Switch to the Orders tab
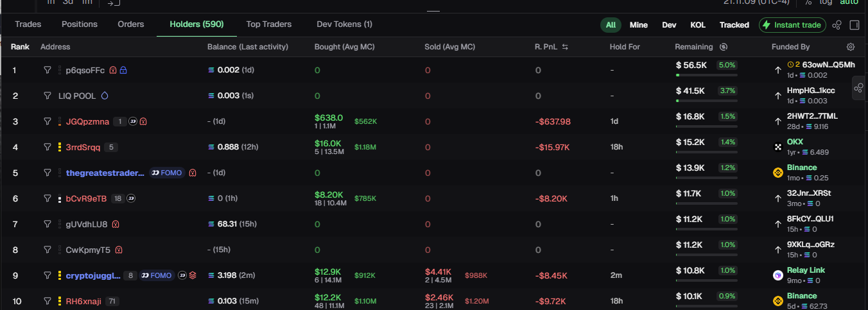The width and height of the screenshot is (868, 310). 131,24
